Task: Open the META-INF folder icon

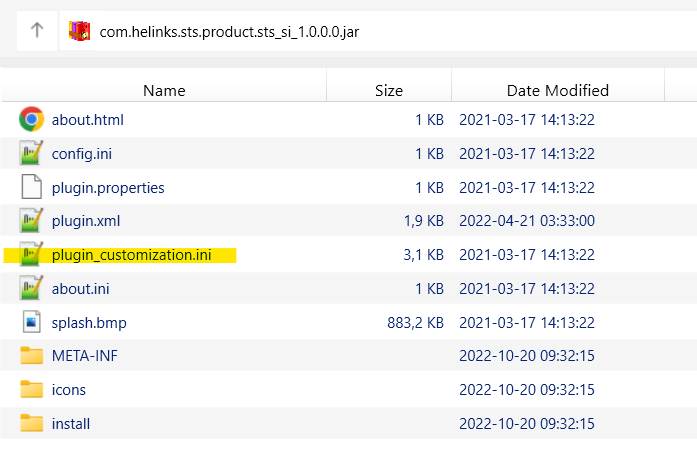Action: click(32, 356)
